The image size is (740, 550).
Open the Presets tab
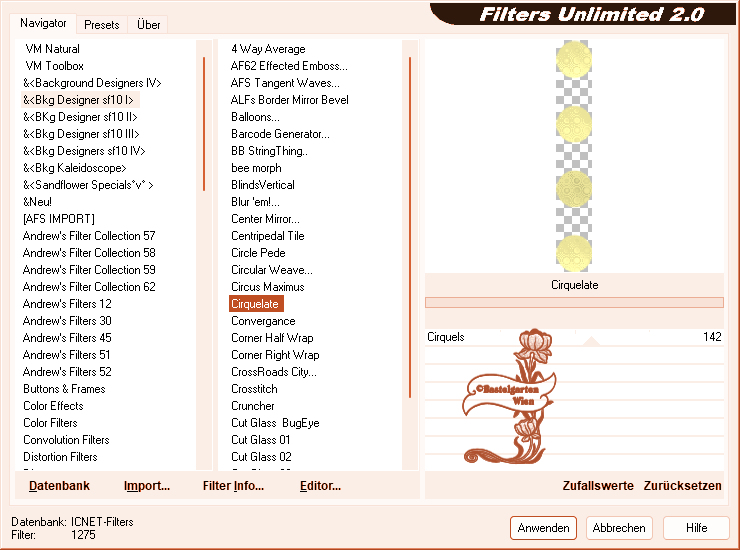tap(101, 25)
